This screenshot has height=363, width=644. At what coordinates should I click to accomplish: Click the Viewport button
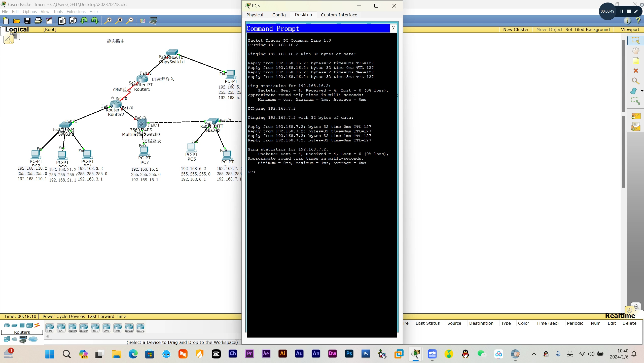point(630,29)
